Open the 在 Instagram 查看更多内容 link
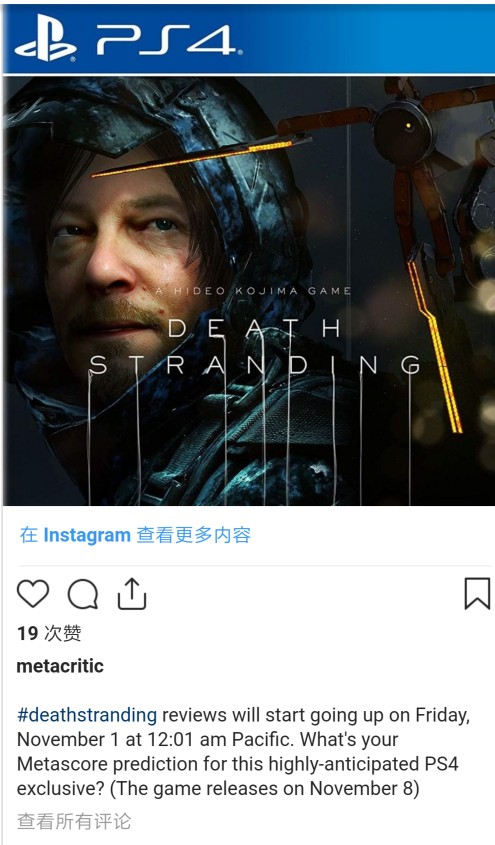The image size is (495, 845). coord(135,535)
